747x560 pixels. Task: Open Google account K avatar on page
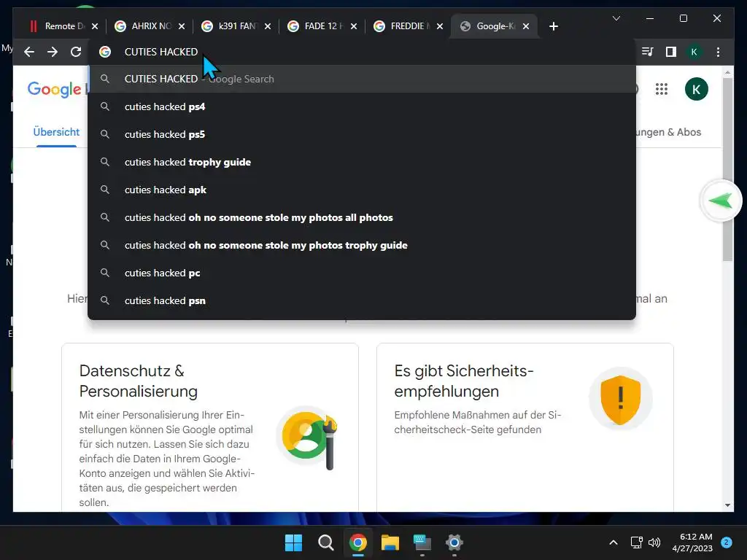pos(696,89)
